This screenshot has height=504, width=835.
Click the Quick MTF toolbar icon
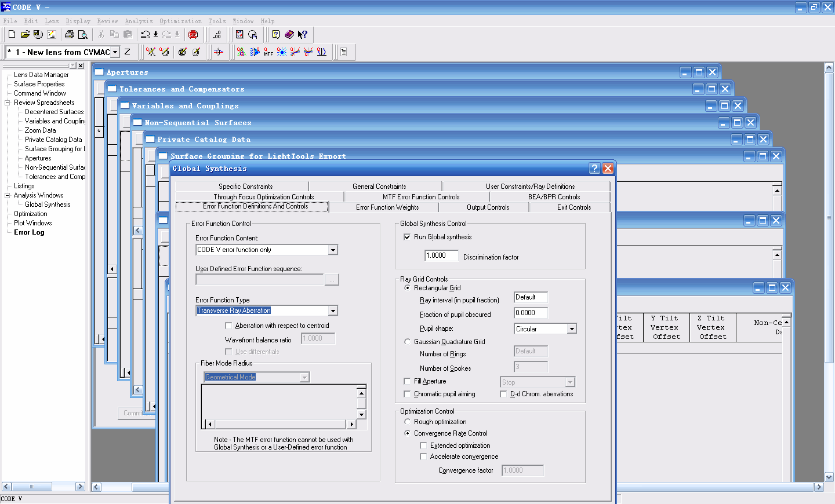pyautogui.click(x=268, y=52)
